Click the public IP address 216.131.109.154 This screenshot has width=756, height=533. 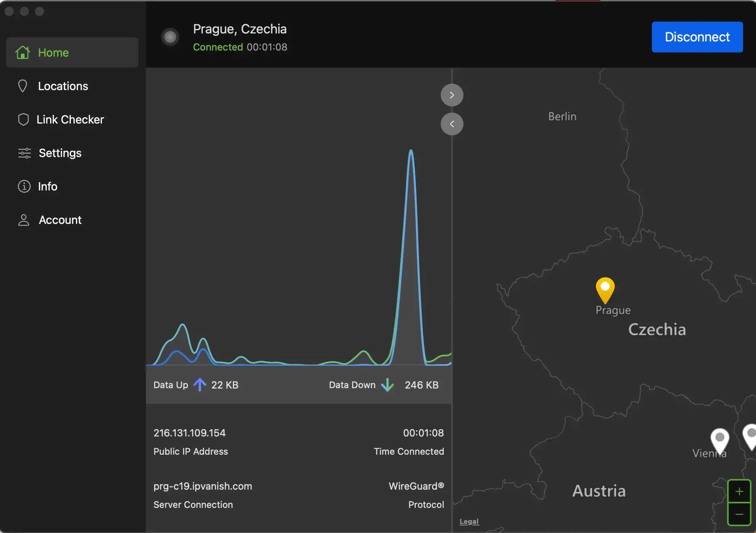(x=189, y=433)
